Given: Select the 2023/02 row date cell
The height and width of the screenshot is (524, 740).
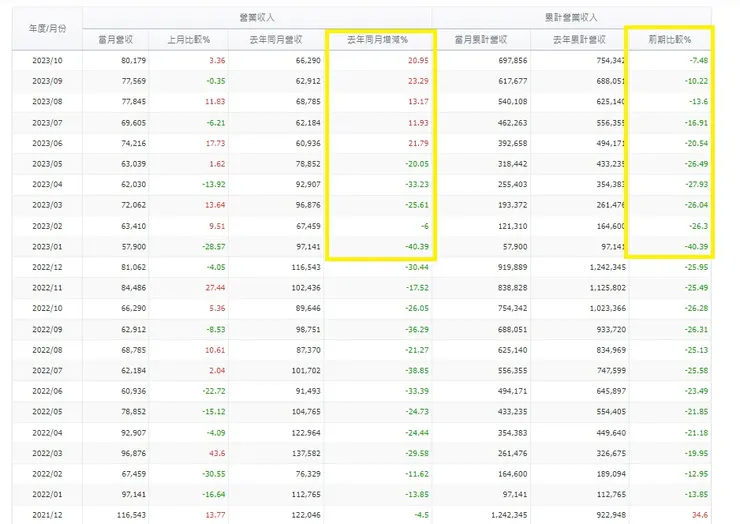Looking at the screenshot, I should 47,226.
